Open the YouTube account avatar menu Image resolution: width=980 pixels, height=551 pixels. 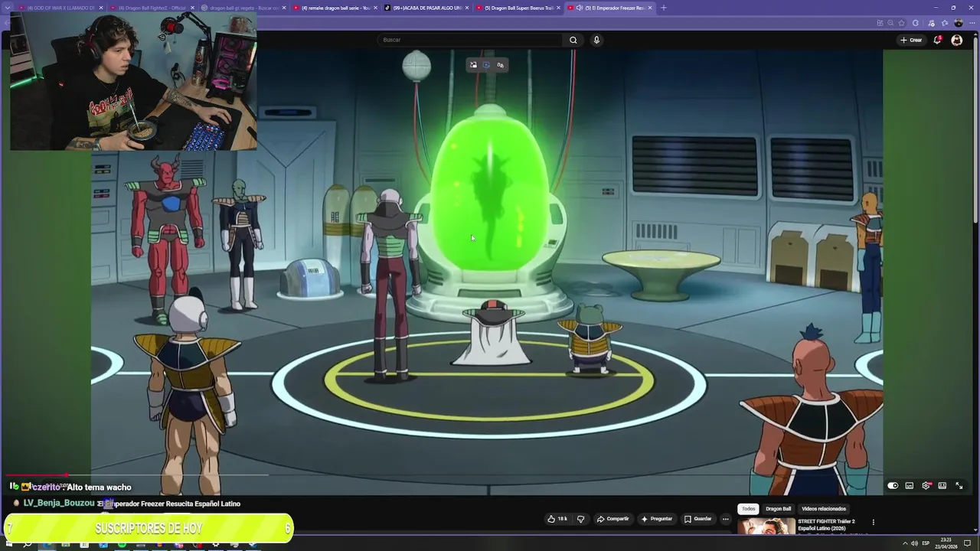pyautogui.click(x=956, y=40)
